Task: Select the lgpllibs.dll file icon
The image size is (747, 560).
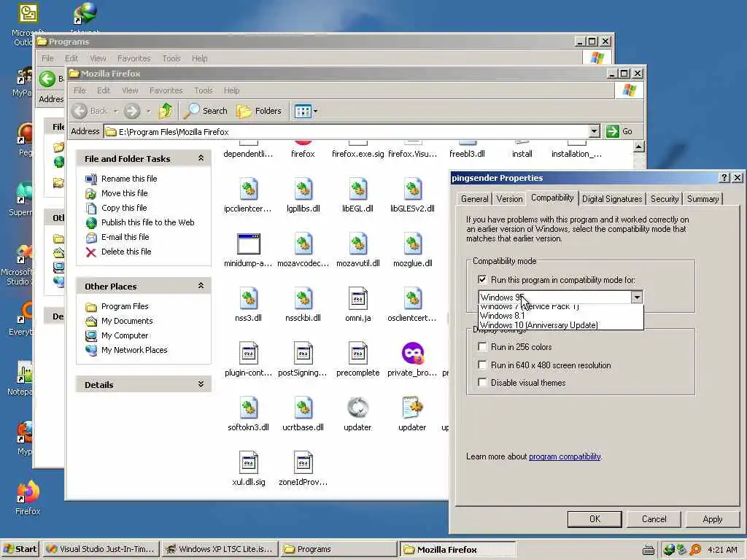Action: pyautogui.click(x=303, y=189)
